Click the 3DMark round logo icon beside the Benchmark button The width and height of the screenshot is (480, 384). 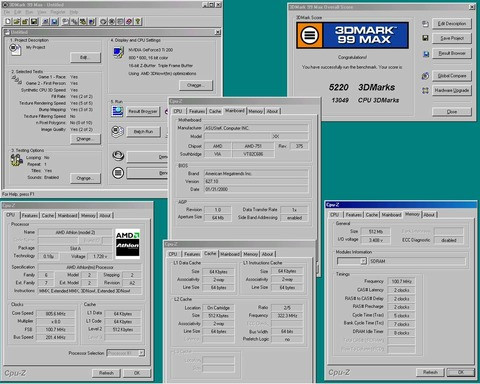118,173
